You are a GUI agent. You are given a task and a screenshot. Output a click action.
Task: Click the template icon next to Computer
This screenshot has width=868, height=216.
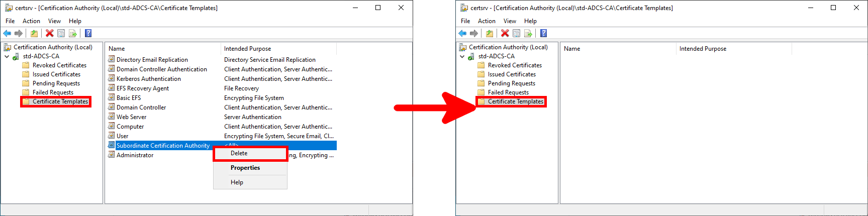[x=112, y=126]
